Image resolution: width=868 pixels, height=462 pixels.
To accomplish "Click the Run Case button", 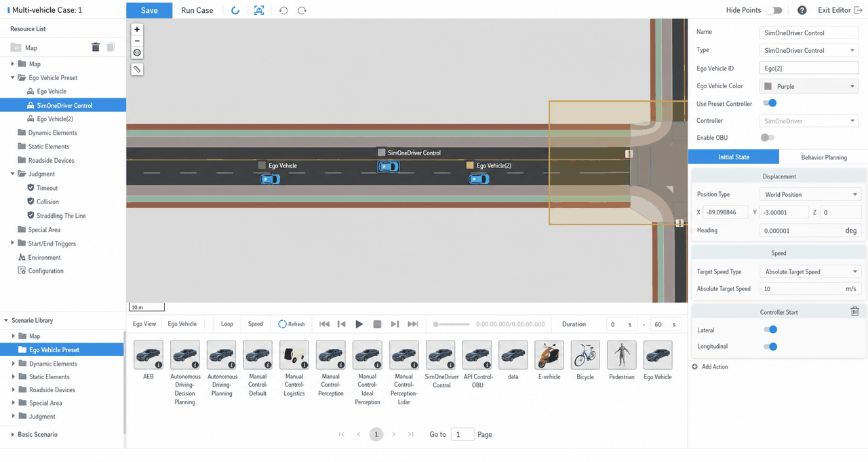I will click(197, 10).
